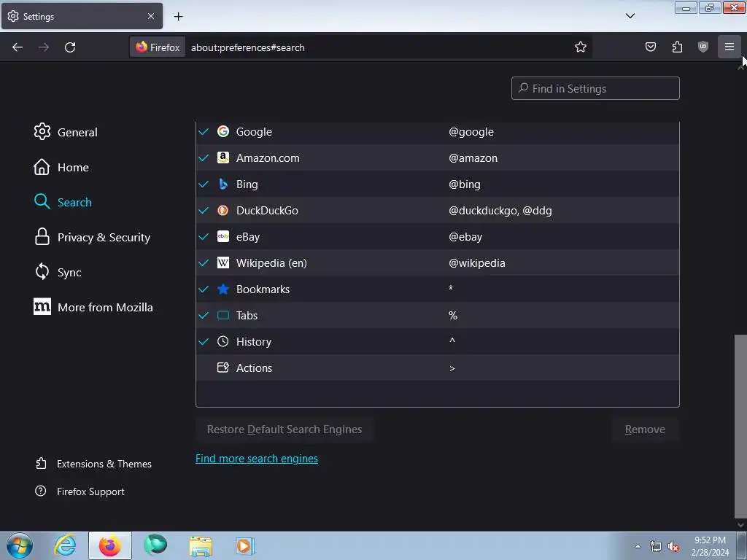Uncheck the Bookmarks shortcut checkmark
The image size is (747, 560).
204,289
